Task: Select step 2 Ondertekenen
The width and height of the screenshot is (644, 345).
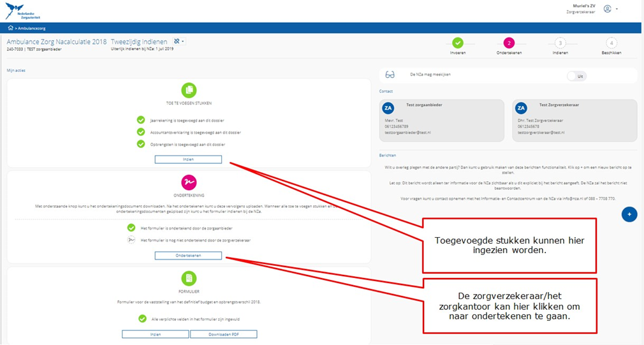Action: click(509, 43)
